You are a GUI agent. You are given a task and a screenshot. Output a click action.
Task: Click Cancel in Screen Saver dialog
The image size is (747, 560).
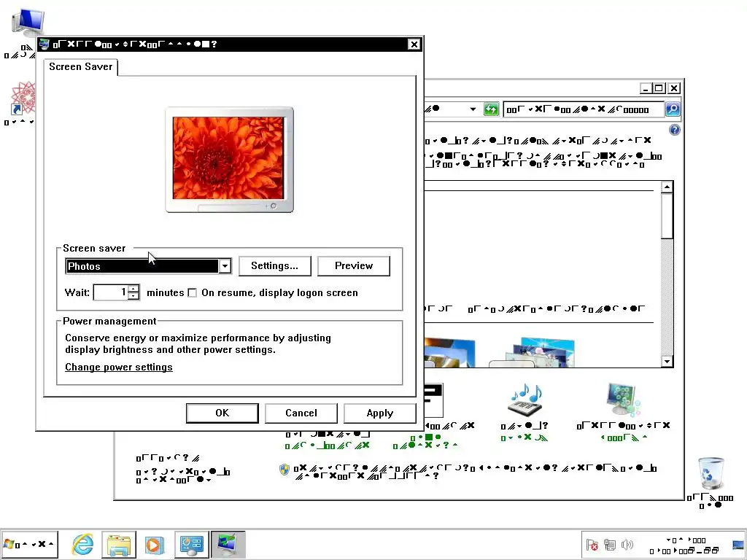[x=301, y=413]
